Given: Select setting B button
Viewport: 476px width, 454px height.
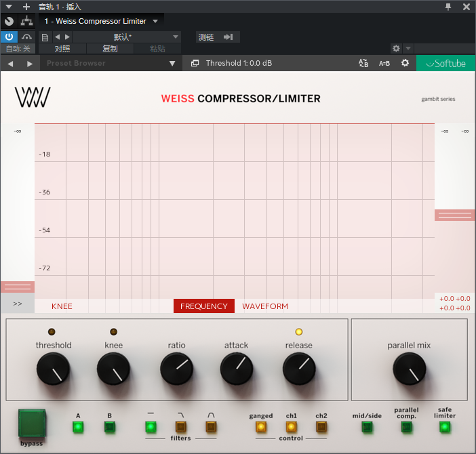Looking at the screenshot, I should point(110,427).
